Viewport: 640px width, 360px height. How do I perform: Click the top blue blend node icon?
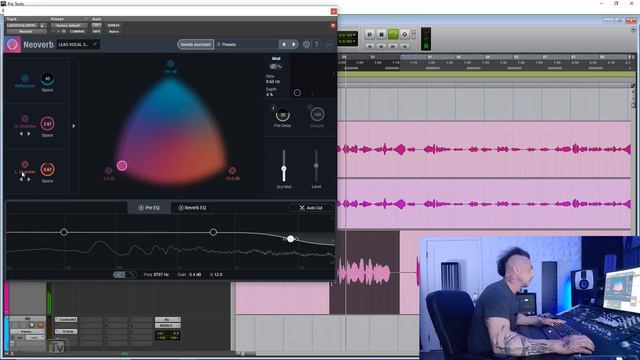tap(171, 64)
